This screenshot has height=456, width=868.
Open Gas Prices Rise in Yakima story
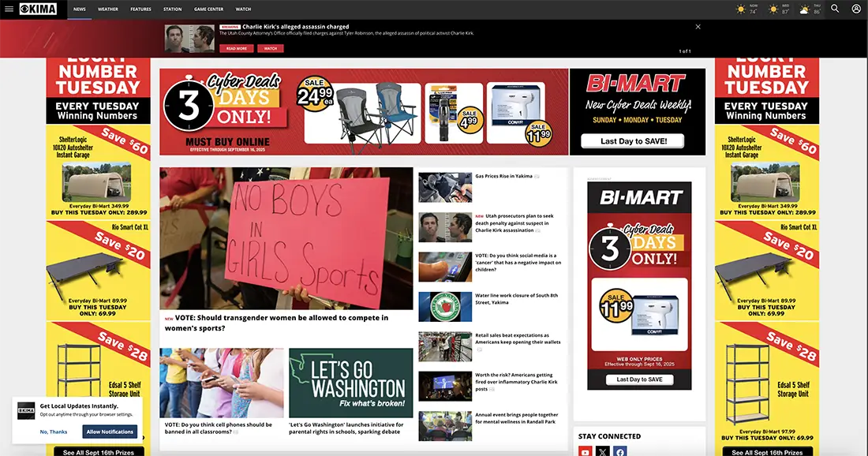[503, 176]
